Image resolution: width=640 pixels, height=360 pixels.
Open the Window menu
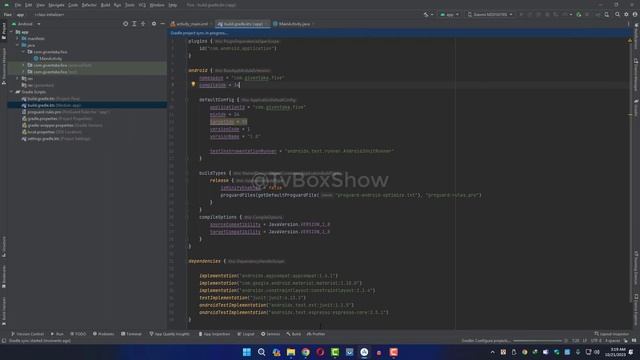pos(157,5)
